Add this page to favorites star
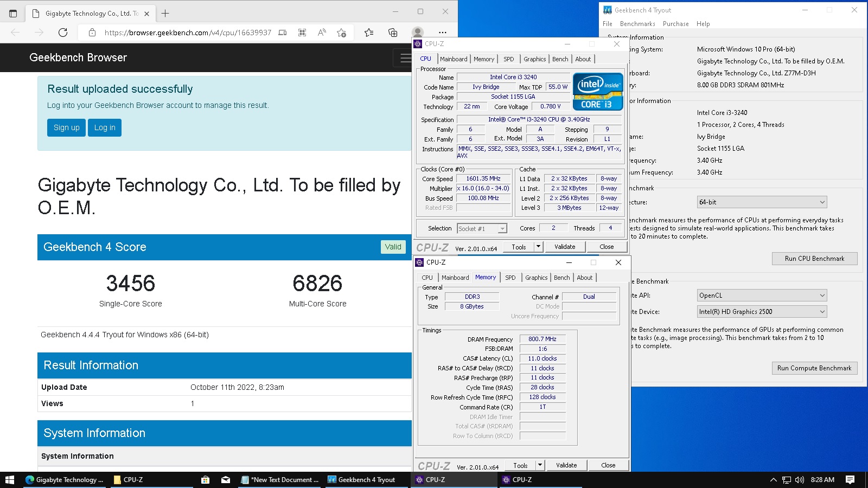 pyautogui.click(x=341, y=33)
